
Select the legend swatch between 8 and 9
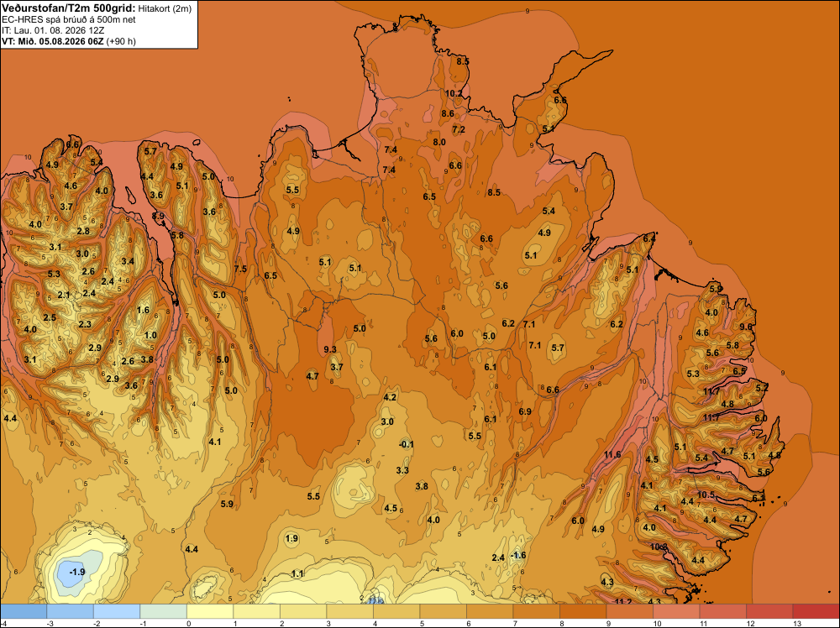583,611
